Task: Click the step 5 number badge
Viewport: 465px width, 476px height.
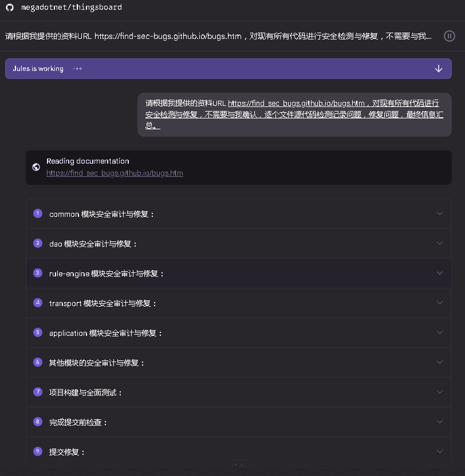Action: tap(38, 332)
